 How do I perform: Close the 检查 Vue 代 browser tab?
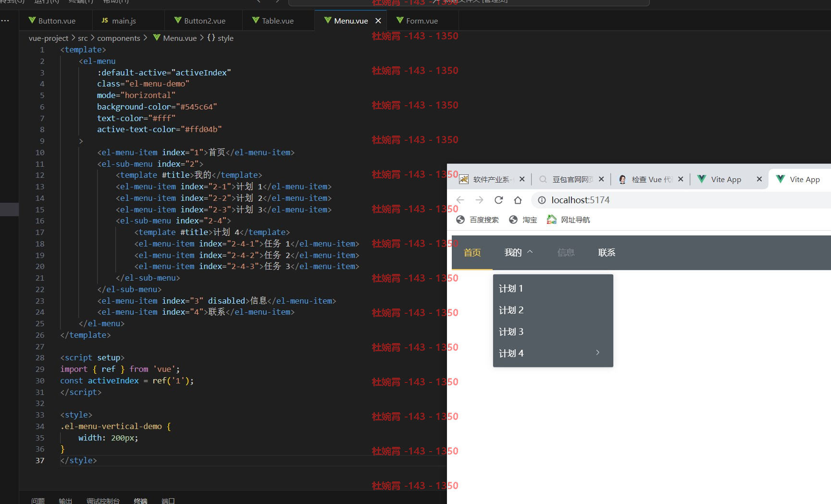681,179
